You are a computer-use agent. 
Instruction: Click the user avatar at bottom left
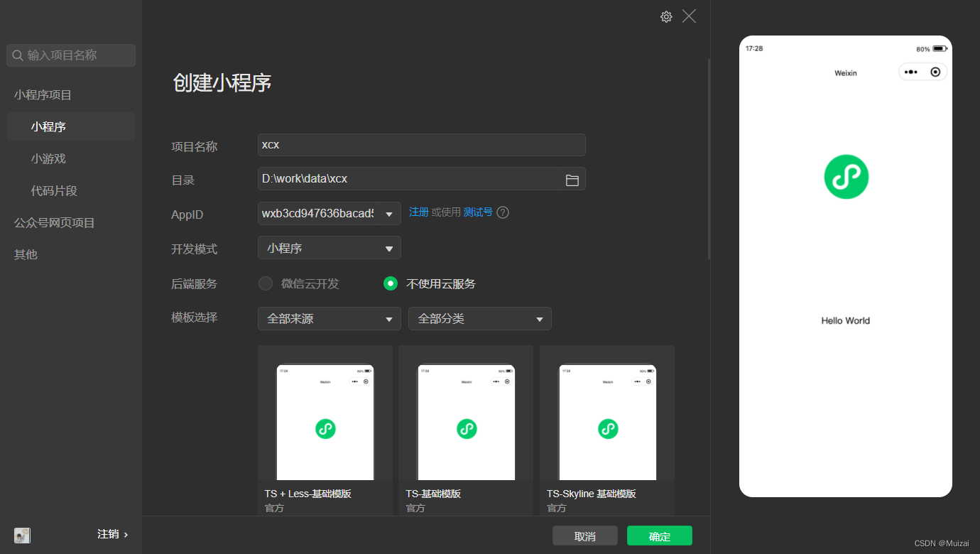click(x=22, y=535)
